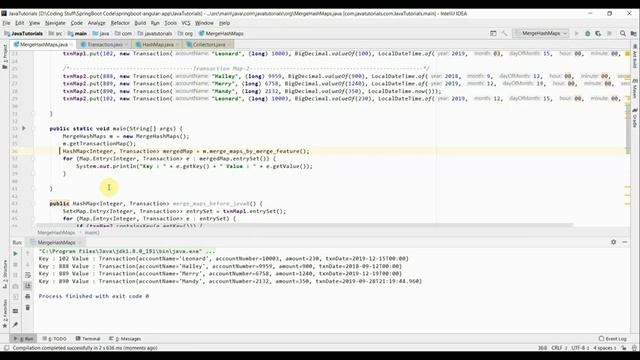
Task: Click src breadcrumb in navigation bar
Action: (x=56, y=33)
